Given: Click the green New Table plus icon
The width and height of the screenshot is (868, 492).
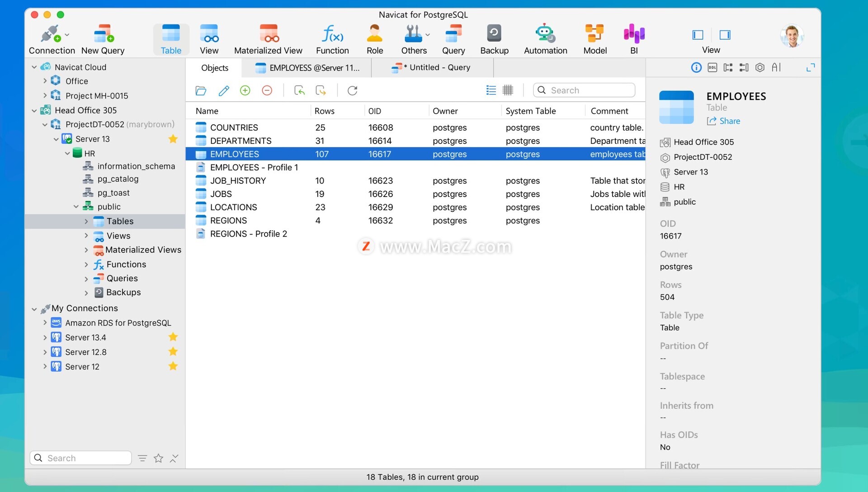Looking at the screenshot, I should pos(245,90).
